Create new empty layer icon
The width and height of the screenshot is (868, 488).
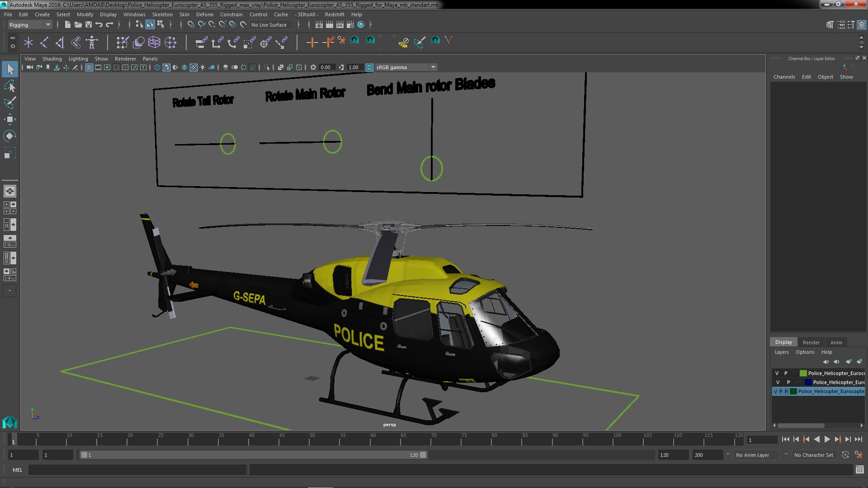pyautogui.click(x=849, y=361)
